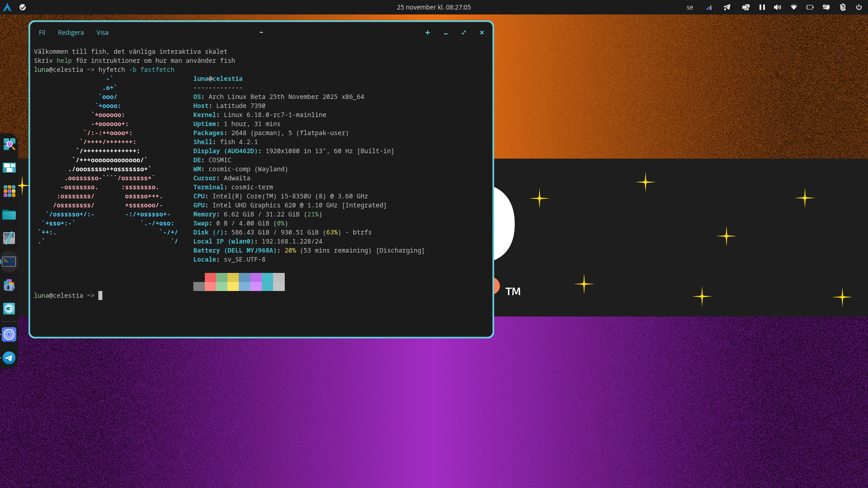Expand the battery status applet
This screenshot has width=868, height=488.
tap(810, 7)
